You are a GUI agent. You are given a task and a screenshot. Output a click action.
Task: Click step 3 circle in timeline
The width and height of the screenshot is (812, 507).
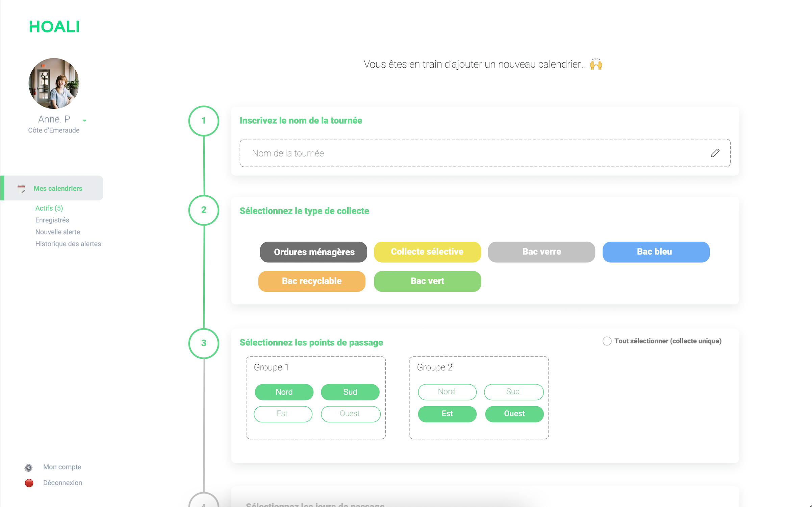(x=204, y=343)
